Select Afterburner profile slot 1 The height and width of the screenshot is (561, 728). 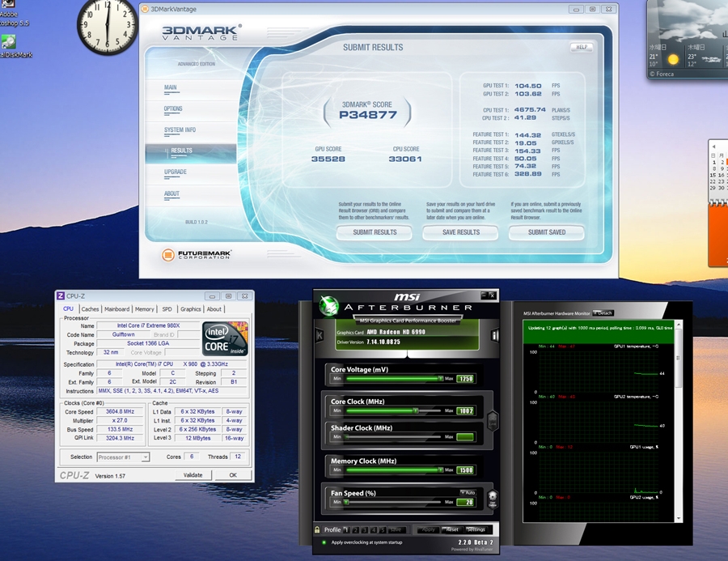[347, 530]
